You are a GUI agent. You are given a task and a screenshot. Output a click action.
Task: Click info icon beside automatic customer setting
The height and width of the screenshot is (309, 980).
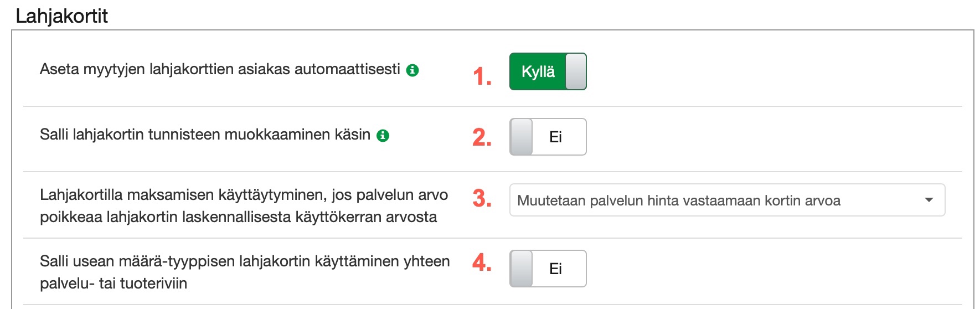412,70
